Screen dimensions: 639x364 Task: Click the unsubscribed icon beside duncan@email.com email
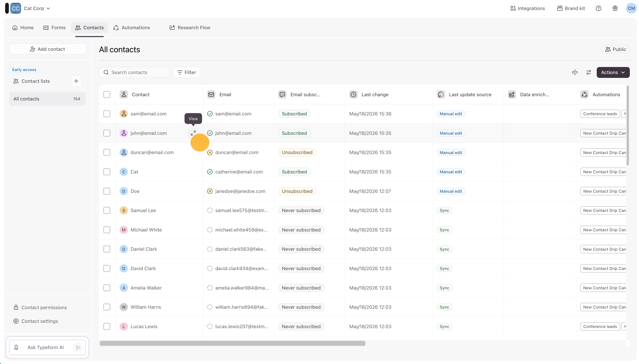pyautogui.click(x=210, y=152)
